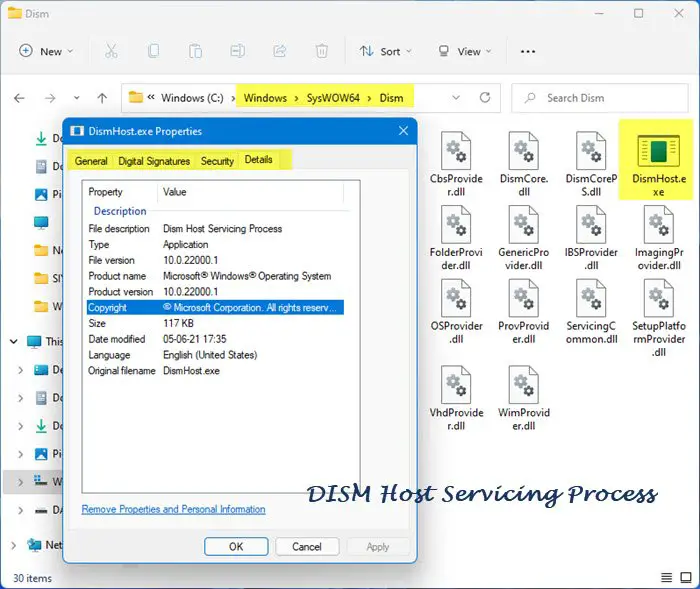
Task: Switch to large thumbnails view icon
Action: point(686,577)
